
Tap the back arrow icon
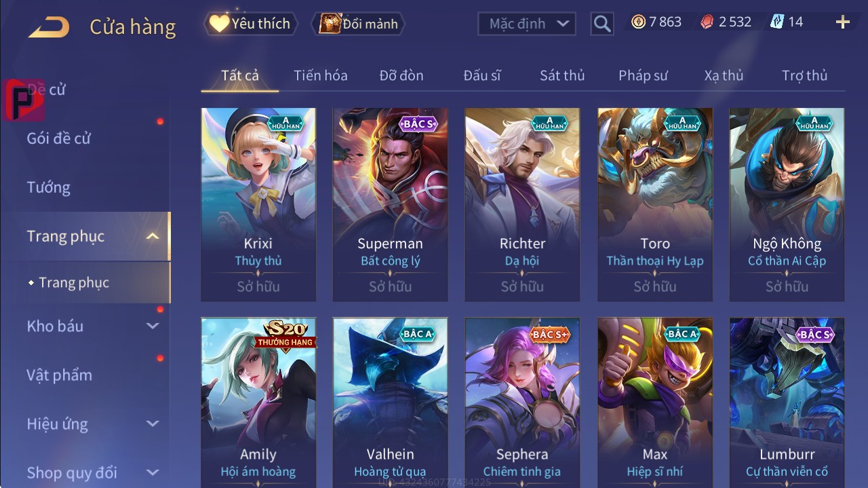pyautogui.click(x=49, y=27)
